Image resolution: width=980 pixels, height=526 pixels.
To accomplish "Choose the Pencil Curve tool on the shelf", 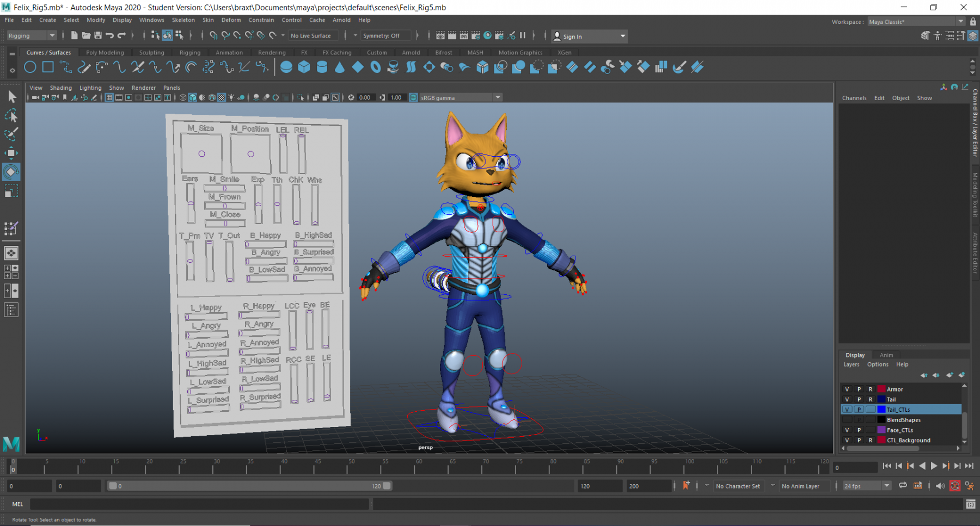I will click(x=84, y=67).
